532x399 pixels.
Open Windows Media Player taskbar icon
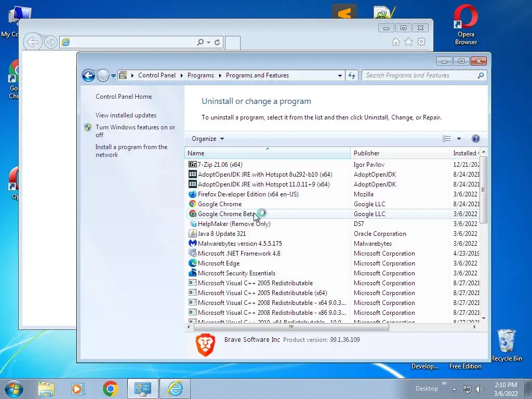pos(78,389)
